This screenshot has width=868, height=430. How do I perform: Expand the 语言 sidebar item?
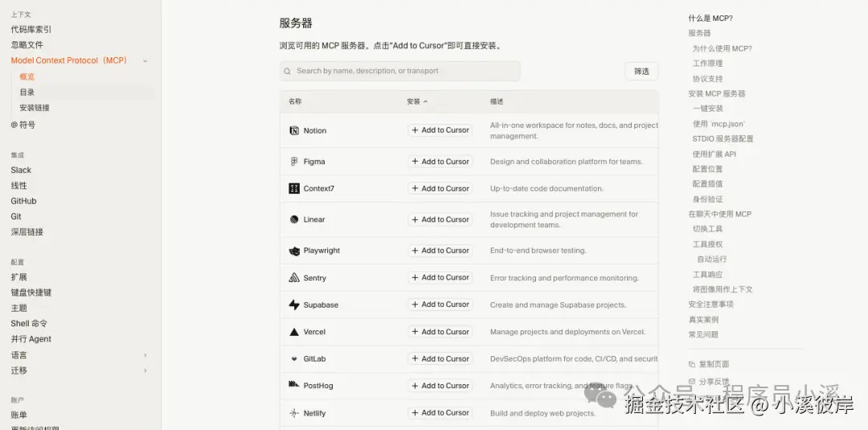click(x=145, y=355)
